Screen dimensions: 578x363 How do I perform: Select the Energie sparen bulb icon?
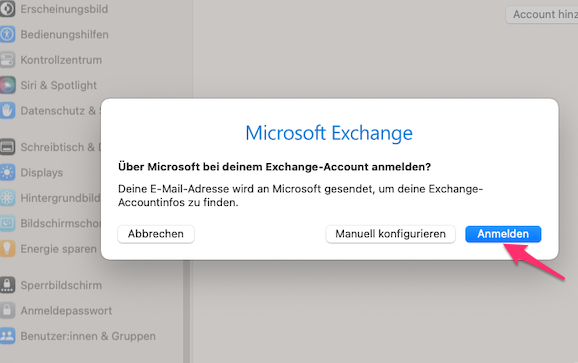pyautogui.click(x=7, y=249)
